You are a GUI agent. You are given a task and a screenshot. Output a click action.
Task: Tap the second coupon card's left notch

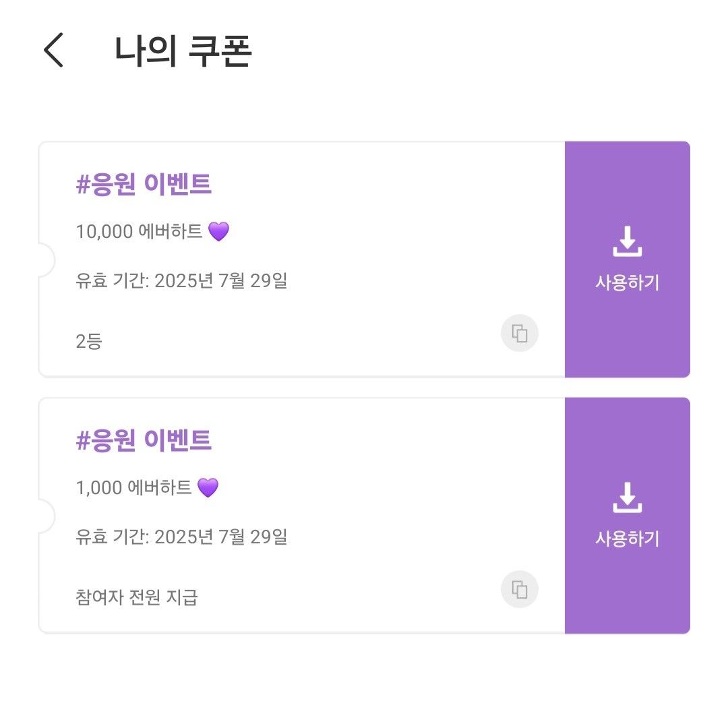(47, 516)
